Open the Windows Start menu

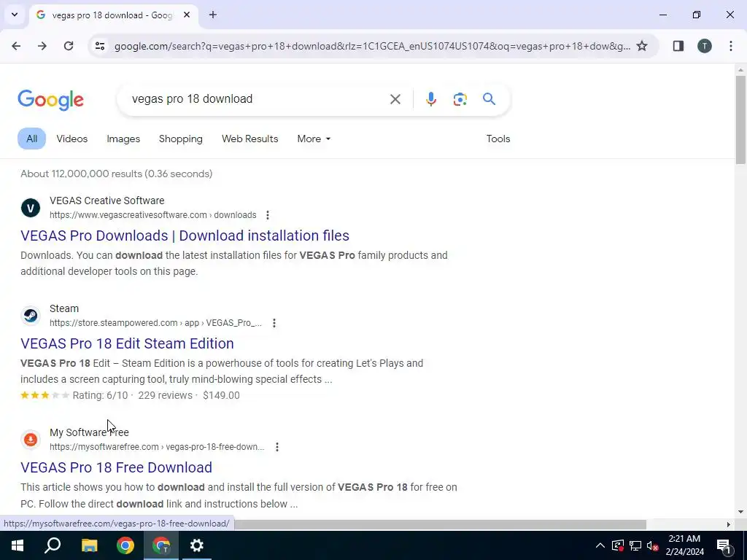click(18, 545)
